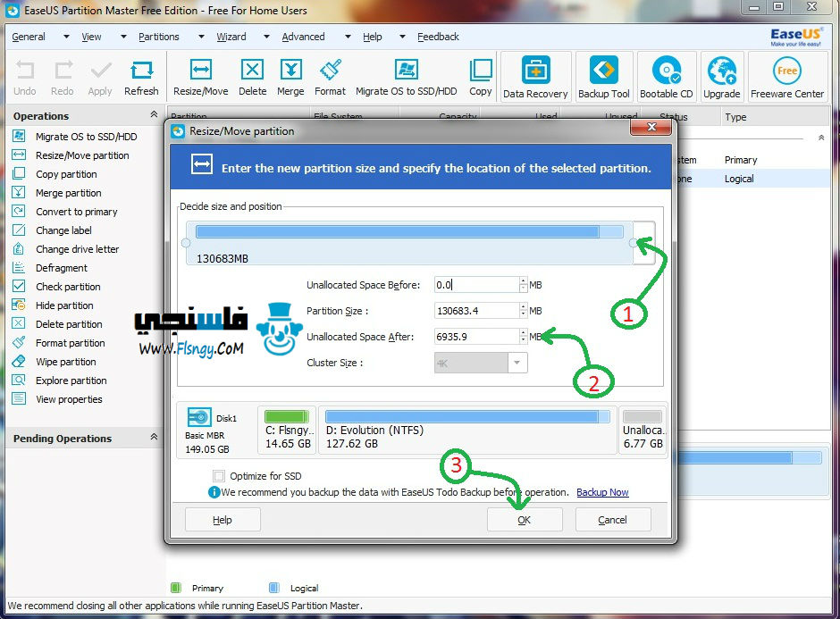840x619 pixels.
Task: Select the D: Evolution (NTFS) partition block
Action: coord(467,431)
